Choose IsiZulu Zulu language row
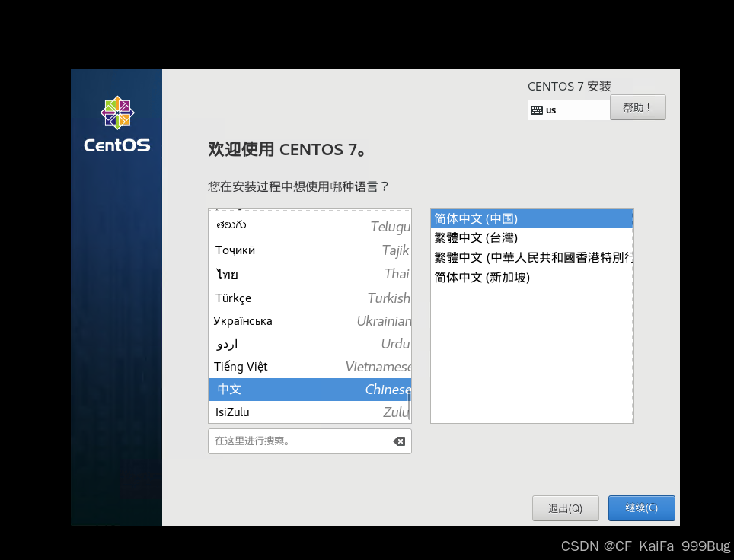The width and height of the screenshot is (734, 560). point(309,412)
